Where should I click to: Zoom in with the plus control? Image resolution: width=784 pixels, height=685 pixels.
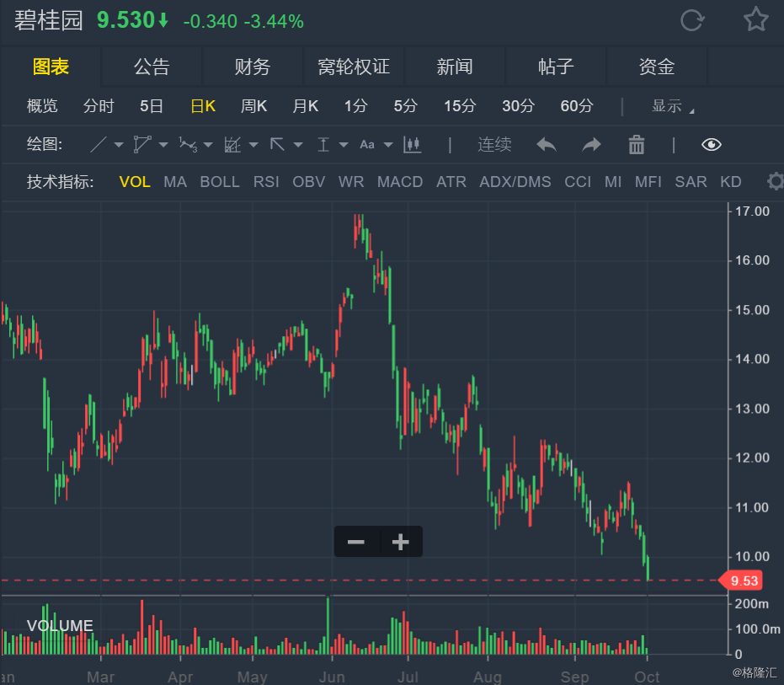coord(401,542)
